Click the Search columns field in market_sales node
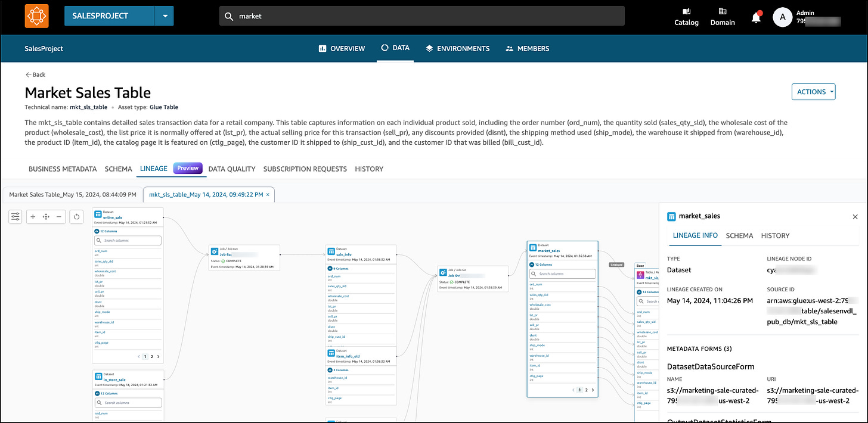Image resolution: width=868 pixels, height=423 pixels. [x=562, y=274]
